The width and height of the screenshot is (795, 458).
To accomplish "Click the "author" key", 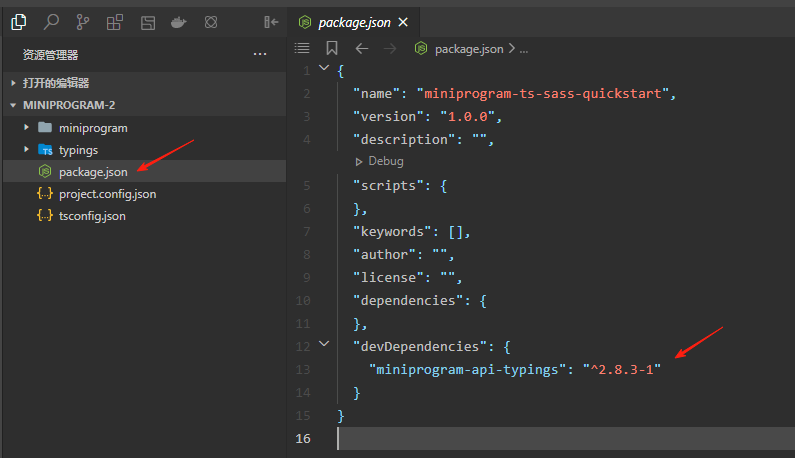I will pos(384,255).
